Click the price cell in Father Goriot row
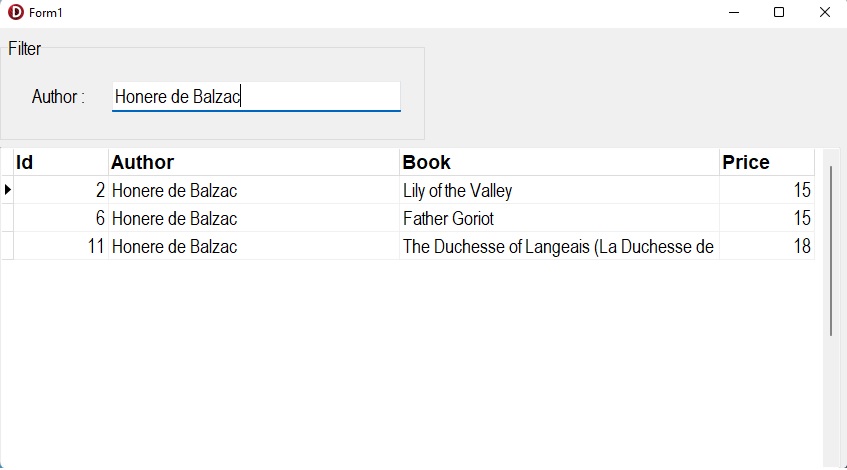This screenshot has height=470, width=847. point(766,219)
